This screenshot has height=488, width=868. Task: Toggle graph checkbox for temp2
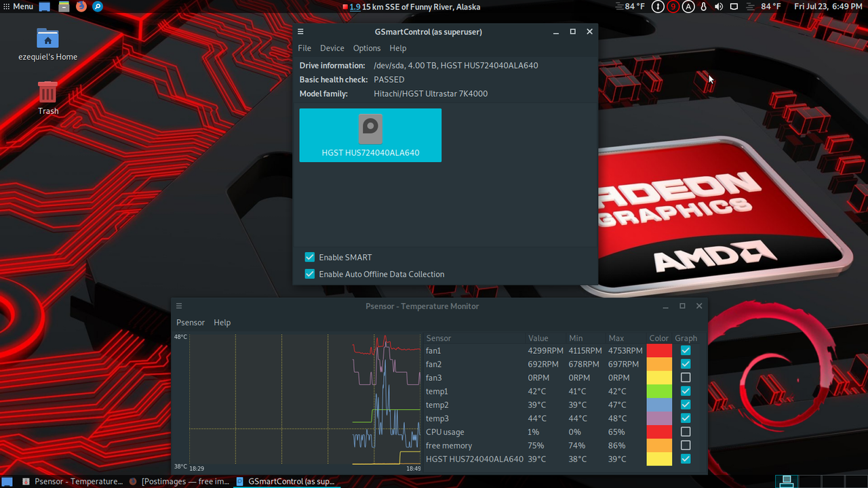686,405
